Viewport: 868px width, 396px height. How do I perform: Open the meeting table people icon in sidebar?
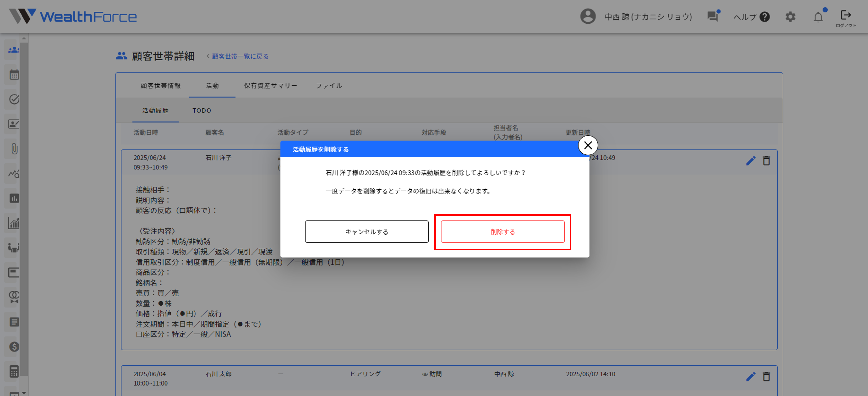coord(14,248)
